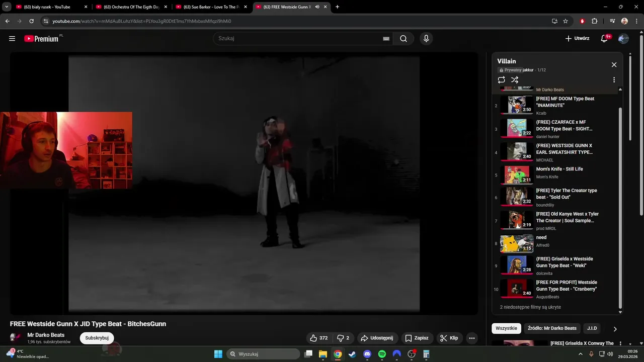
Task: Open media controls icon in toolbar
Action: coord(612,21)
